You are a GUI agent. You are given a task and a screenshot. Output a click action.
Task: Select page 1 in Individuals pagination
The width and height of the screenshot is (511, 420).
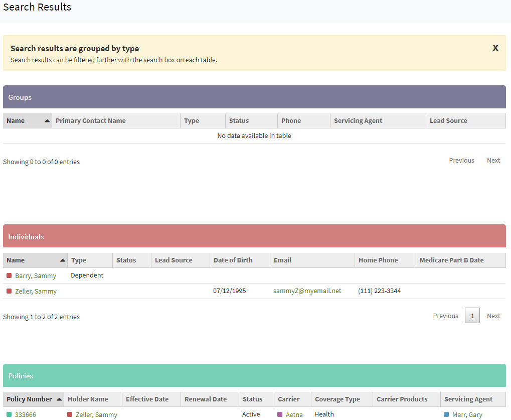coord(472,316)
